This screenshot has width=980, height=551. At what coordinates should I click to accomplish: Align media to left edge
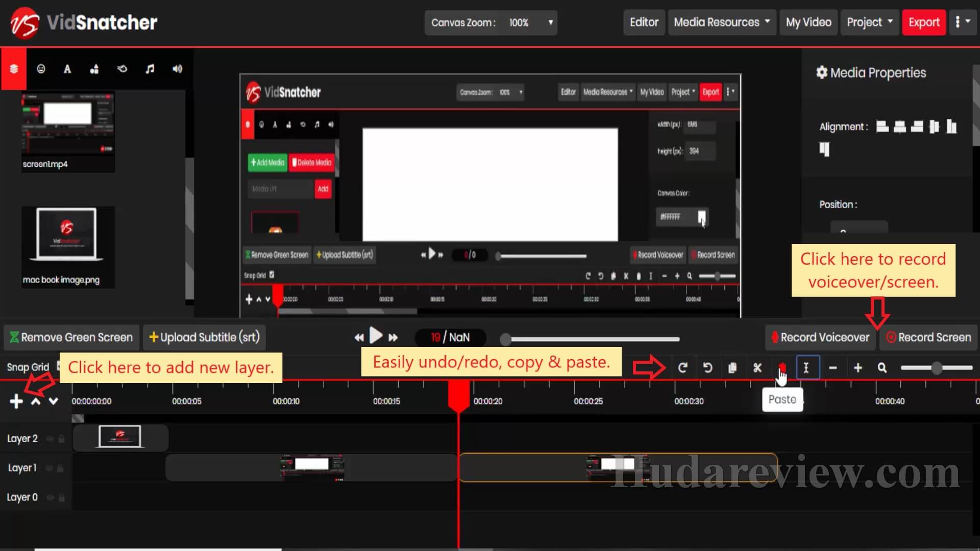883,127
